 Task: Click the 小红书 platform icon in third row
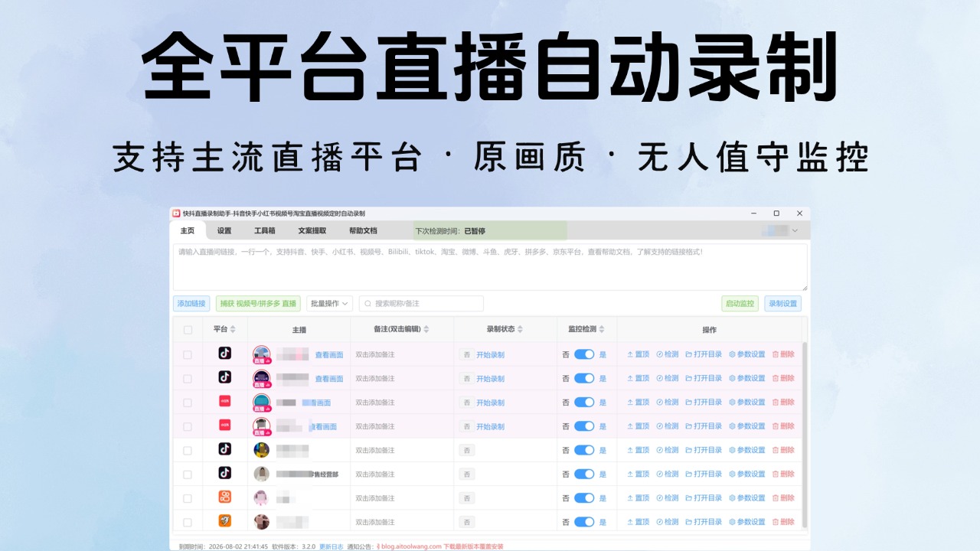(224, 402)
